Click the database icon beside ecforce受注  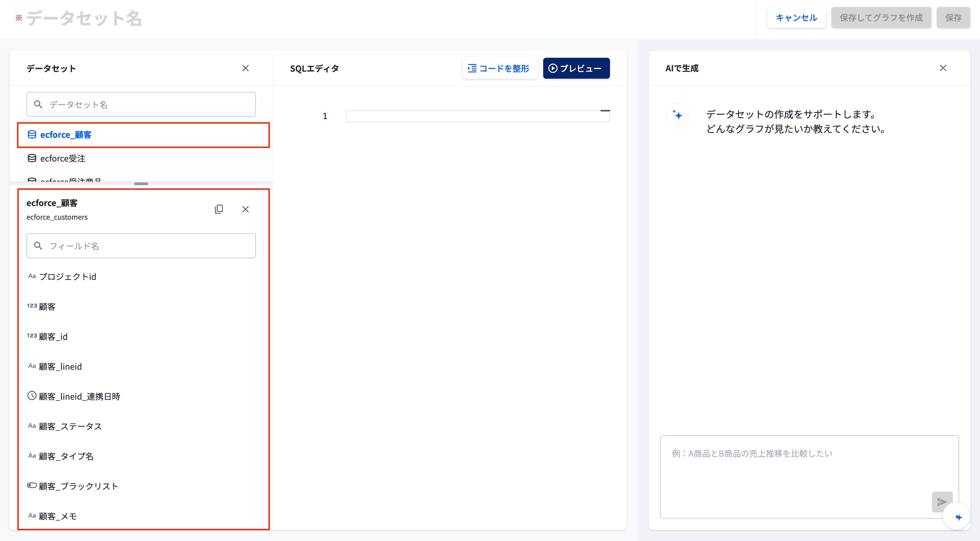pyautogui.click(x=32, y=158)
